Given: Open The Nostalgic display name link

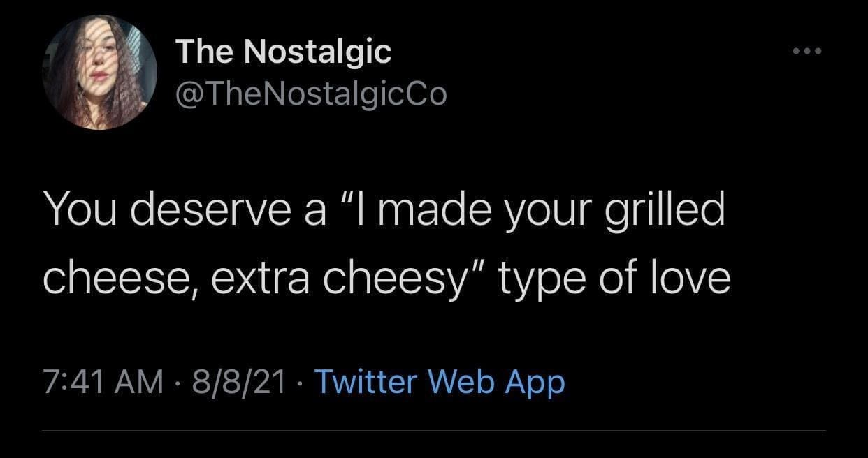Looking at the screenshot, I should (283, 52).
